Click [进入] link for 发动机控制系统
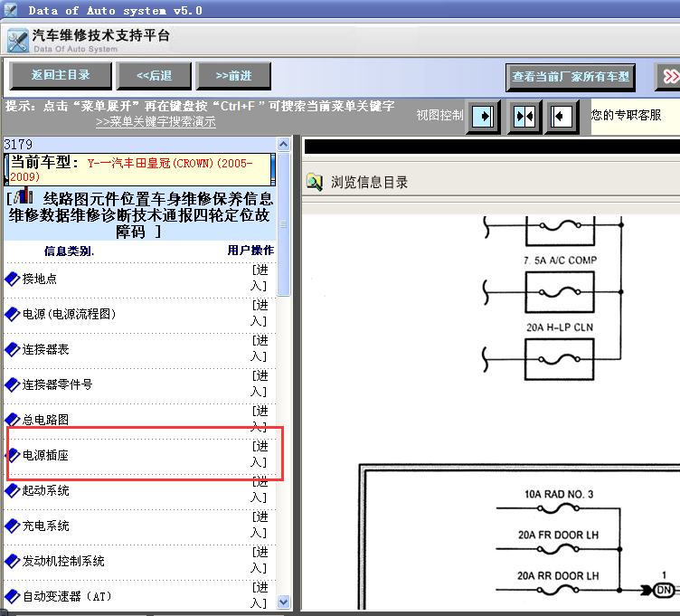Screen dimensions: 680x616 260,560
